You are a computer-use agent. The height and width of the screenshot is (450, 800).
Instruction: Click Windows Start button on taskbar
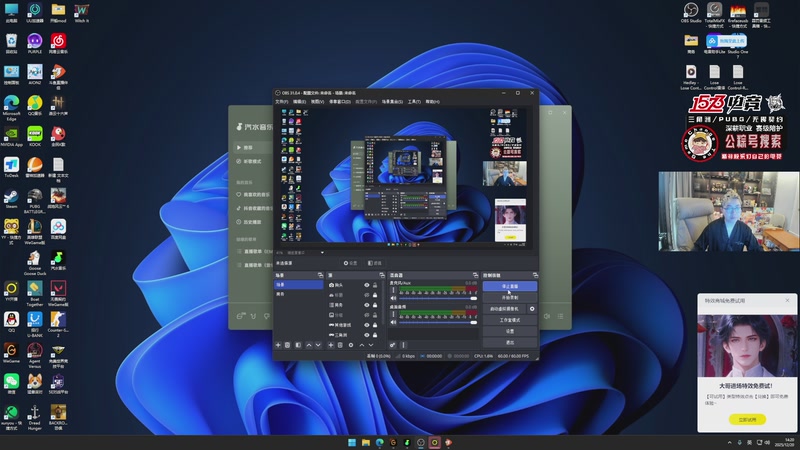pyautogui.click(x=352, y=442)
